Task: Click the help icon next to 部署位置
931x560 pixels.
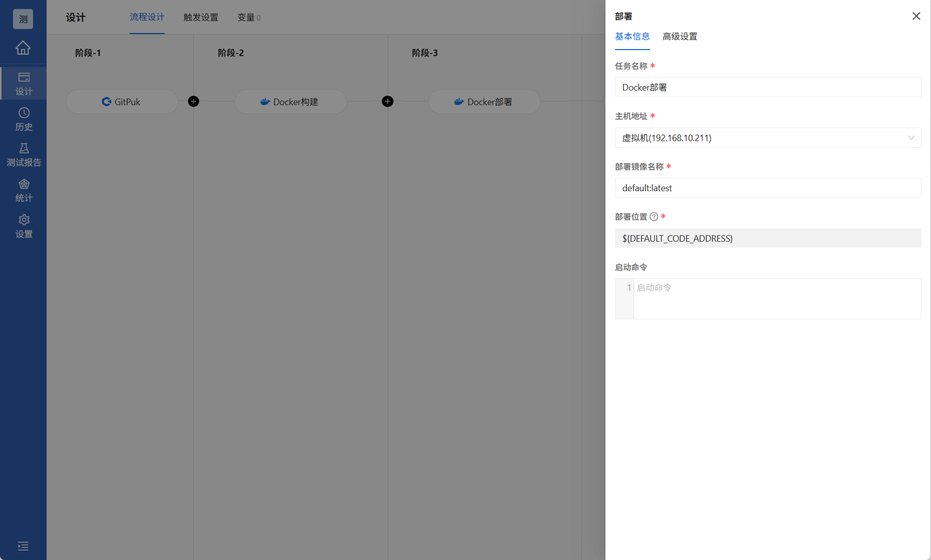Action: point(654,217)
